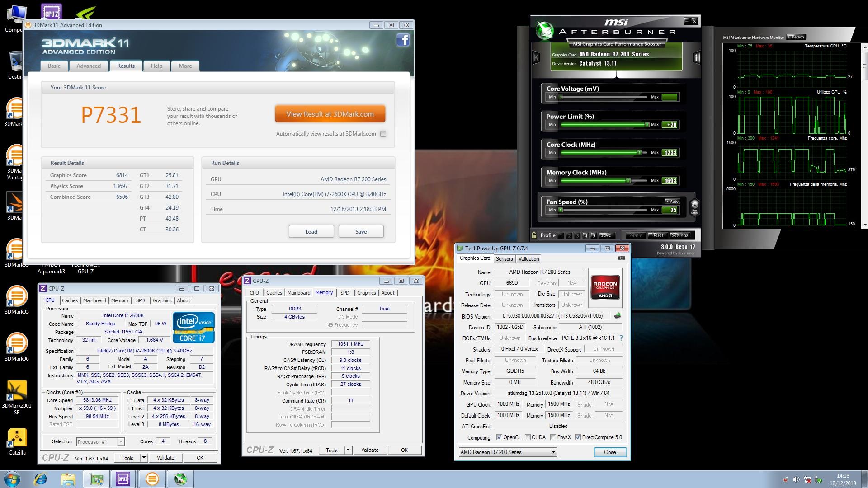Switch to the CPU-Z taskbar button
Viewport: 868px width, 488px height.
[123, 479]
